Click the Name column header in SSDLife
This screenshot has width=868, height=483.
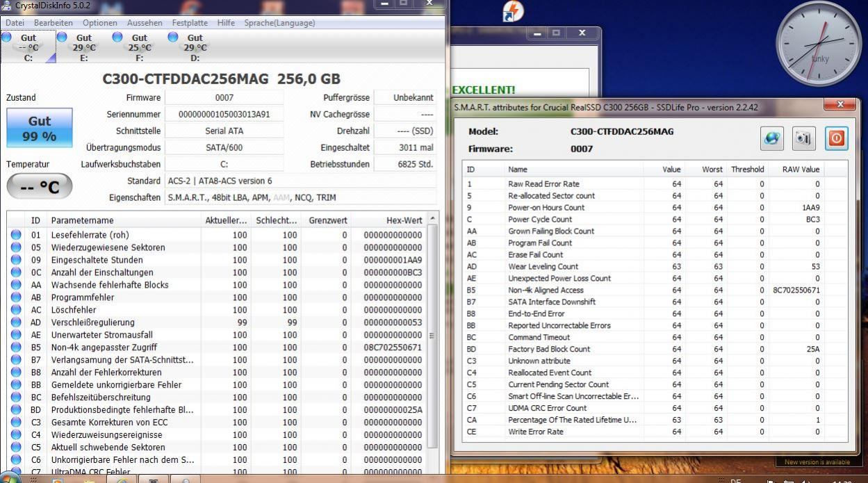573,170
